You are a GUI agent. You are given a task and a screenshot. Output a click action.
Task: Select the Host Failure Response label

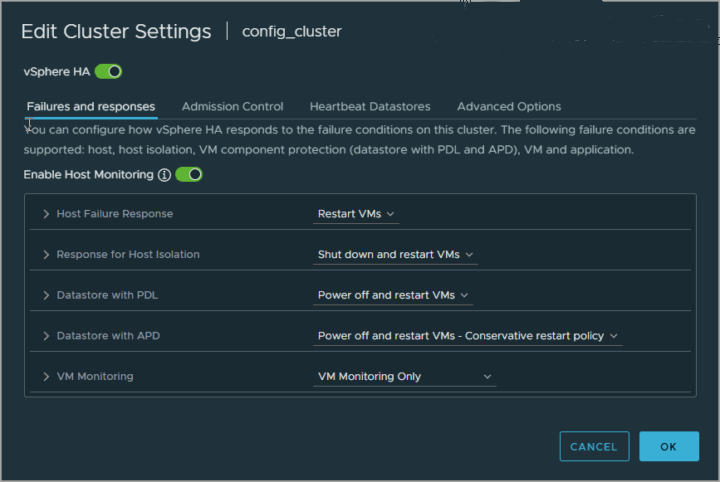click(x=115, y=214)
